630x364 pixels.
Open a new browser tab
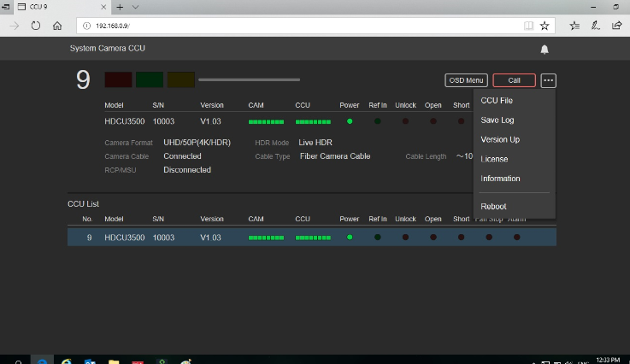click(120, 7)
